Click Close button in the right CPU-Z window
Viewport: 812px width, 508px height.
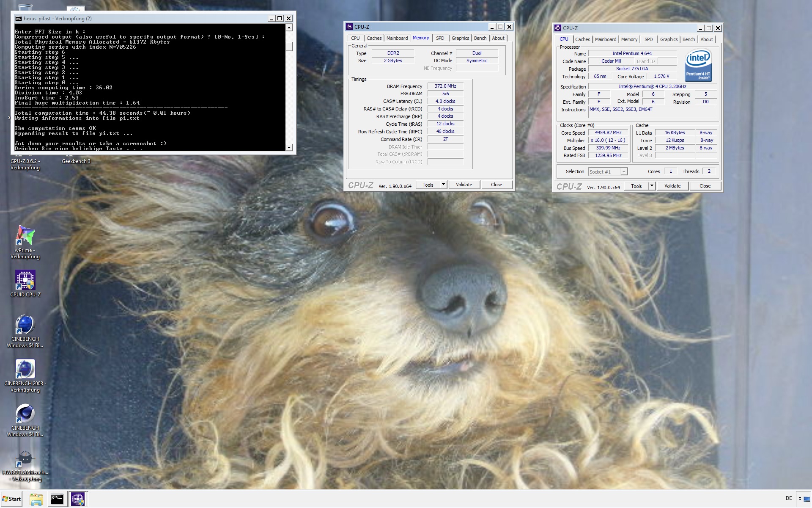[705, 186]
